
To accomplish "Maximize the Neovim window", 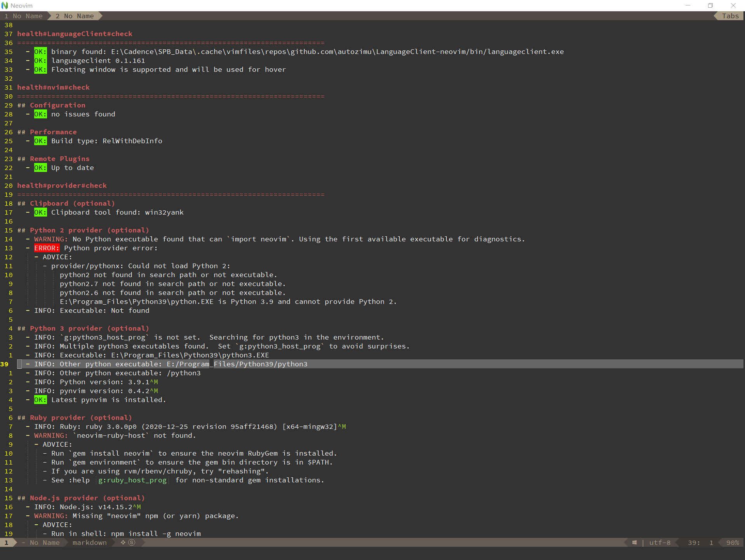I will (710, 5).
